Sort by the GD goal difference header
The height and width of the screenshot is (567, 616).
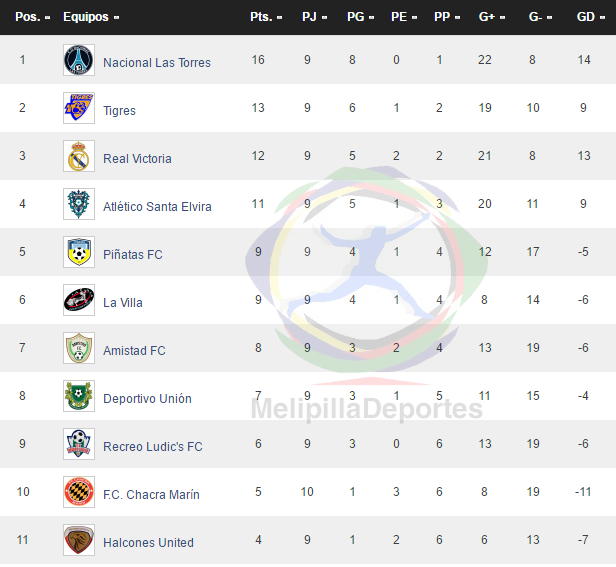click(x=590, y=17)
